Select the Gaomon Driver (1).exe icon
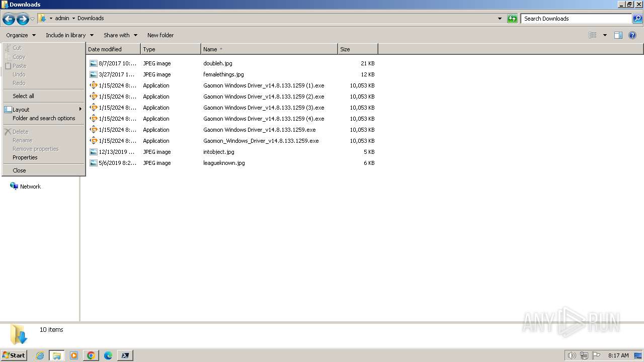 click(x=94, y=85)
